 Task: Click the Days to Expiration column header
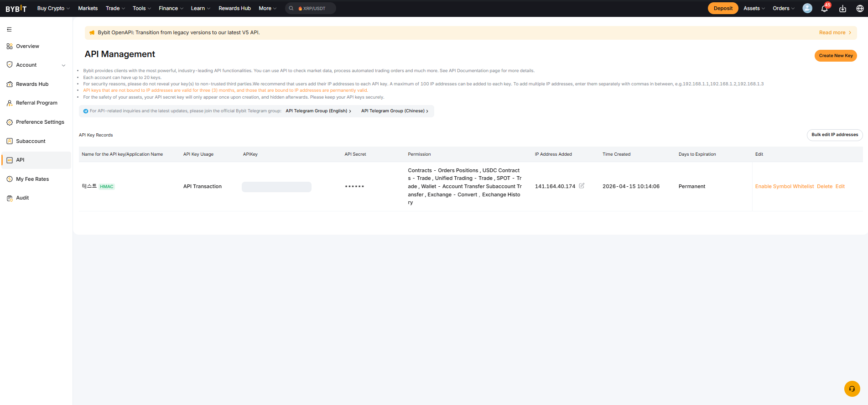tap(697, 154)
